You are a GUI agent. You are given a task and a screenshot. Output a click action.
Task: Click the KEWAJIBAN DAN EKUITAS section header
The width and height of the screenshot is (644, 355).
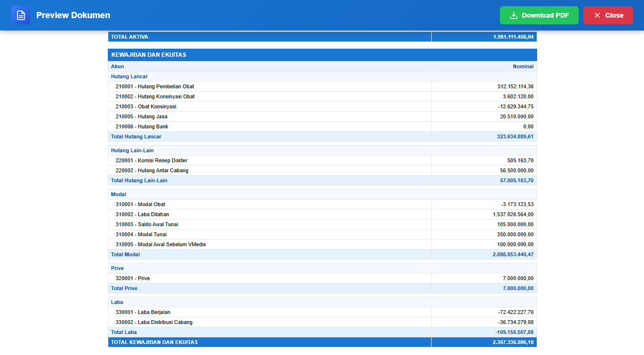pyautogui.click(x=322, y=55)
